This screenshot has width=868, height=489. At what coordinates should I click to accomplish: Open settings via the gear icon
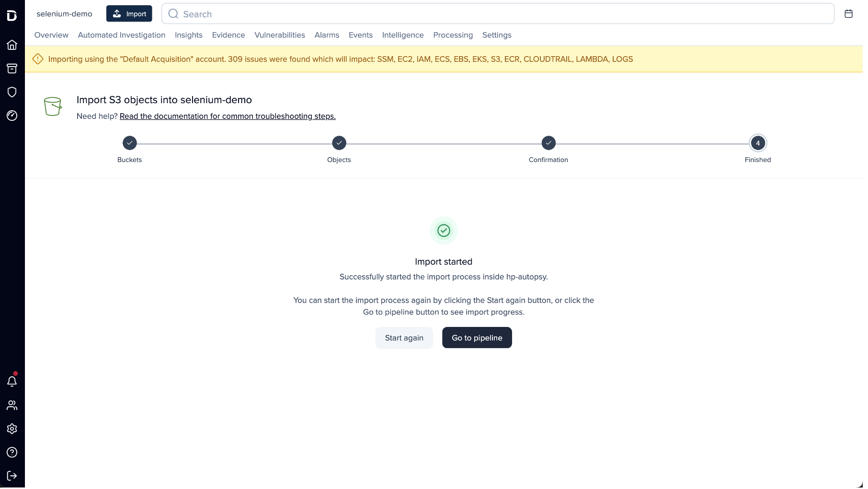[12, 429]
